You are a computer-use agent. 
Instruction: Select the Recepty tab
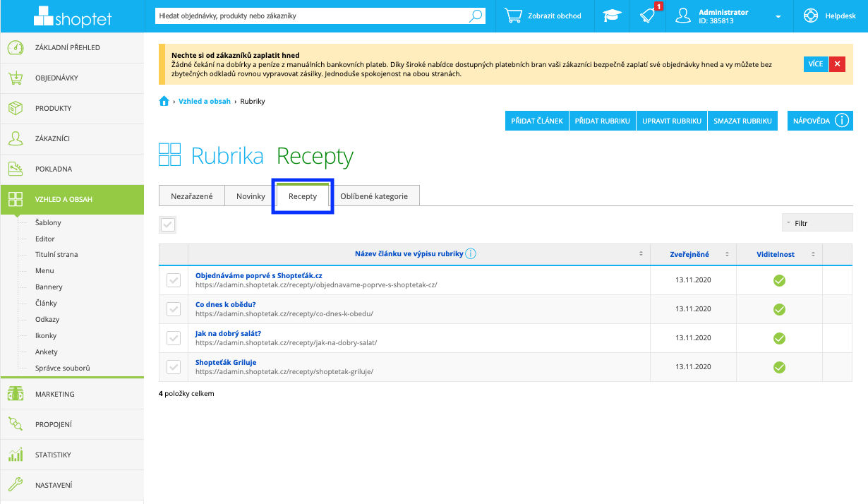303,196
